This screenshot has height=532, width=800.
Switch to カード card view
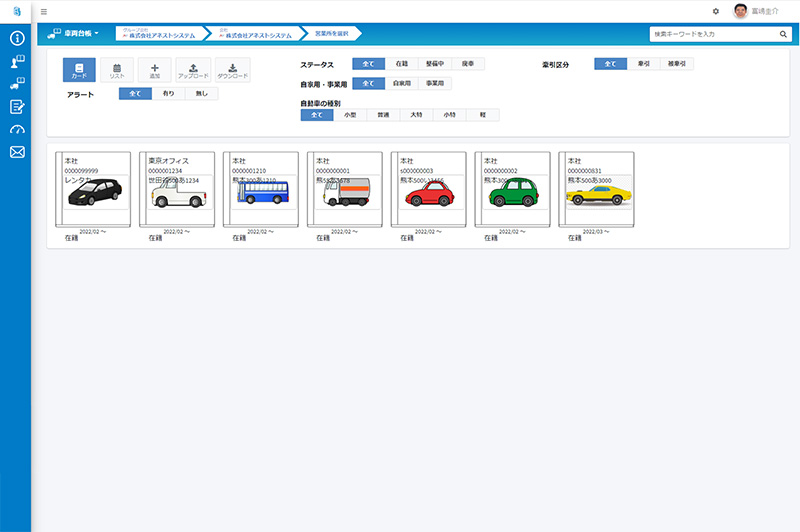pyautogui.click(x=79, y=70)
